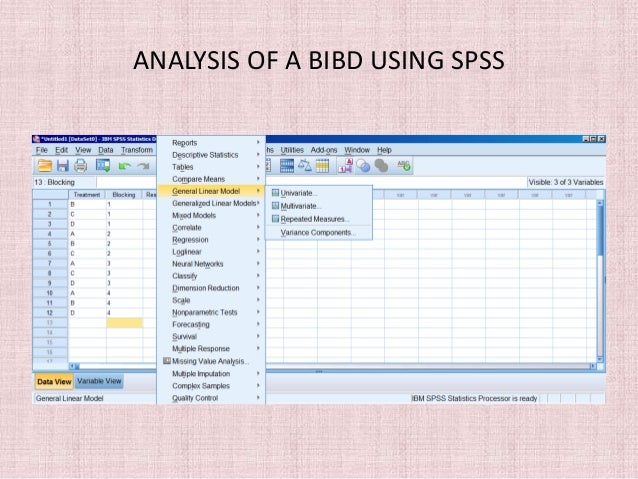Image resolution: width=638 pixels, height=479 pixels.
Task: Click the green Undo arrow icon
Action: (x=125, y=166)
